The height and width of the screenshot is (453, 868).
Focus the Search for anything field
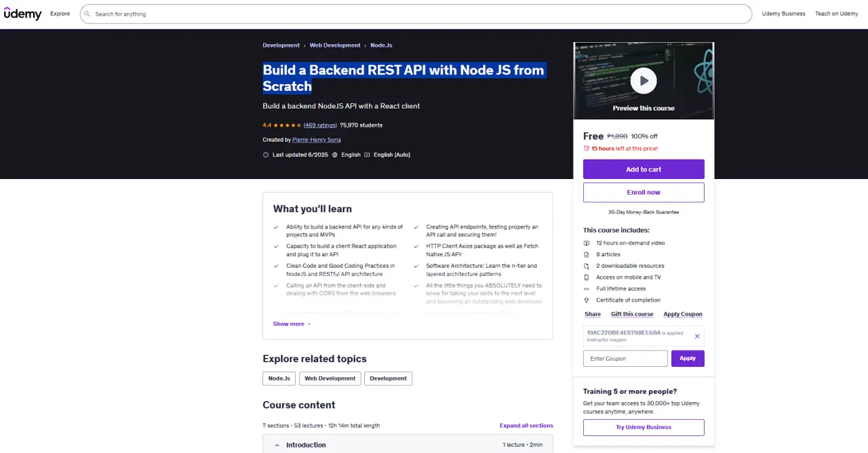click(x=416, y=14)
